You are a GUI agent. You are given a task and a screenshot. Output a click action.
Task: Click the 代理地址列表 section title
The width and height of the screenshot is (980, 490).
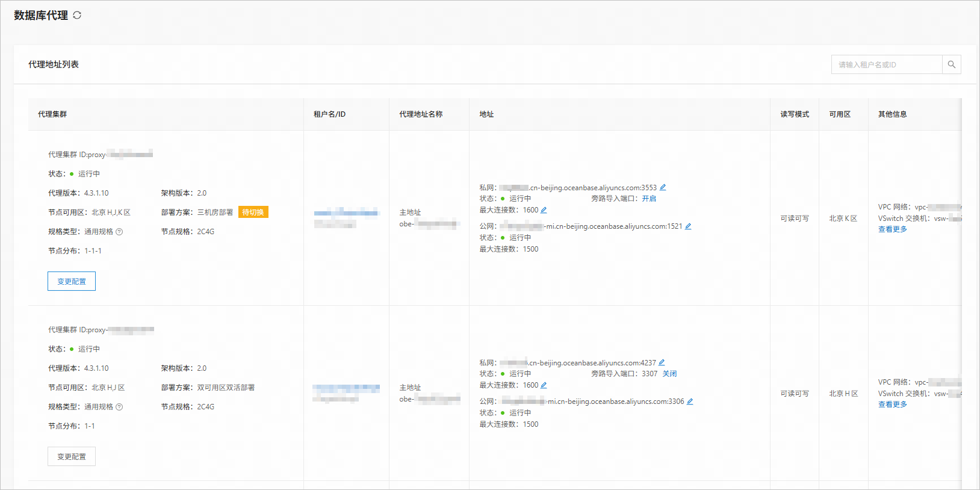(54, 64)
